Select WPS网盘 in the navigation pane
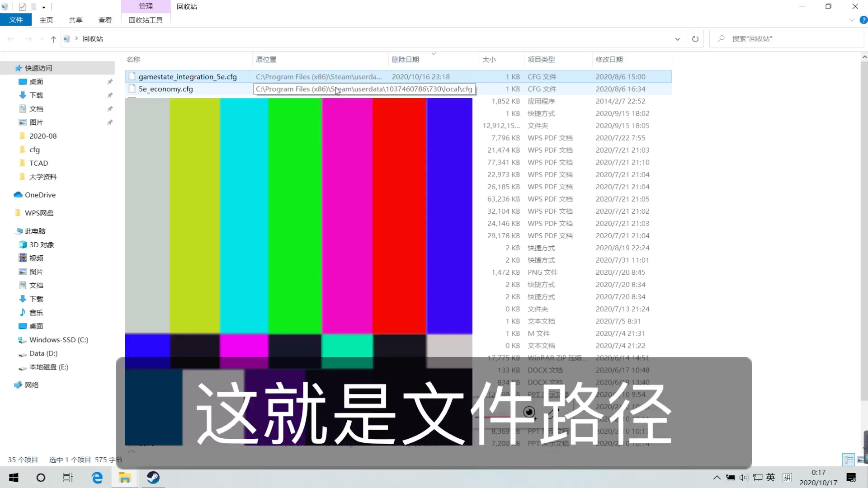Image resolution: width=868 pixels, height=488 pixels. coord(39,213)
